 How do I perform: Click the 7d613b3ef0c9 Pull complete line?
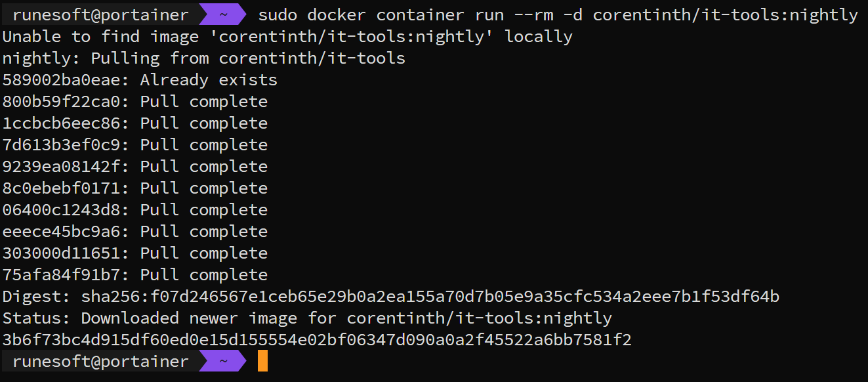(x=135, y=145)
